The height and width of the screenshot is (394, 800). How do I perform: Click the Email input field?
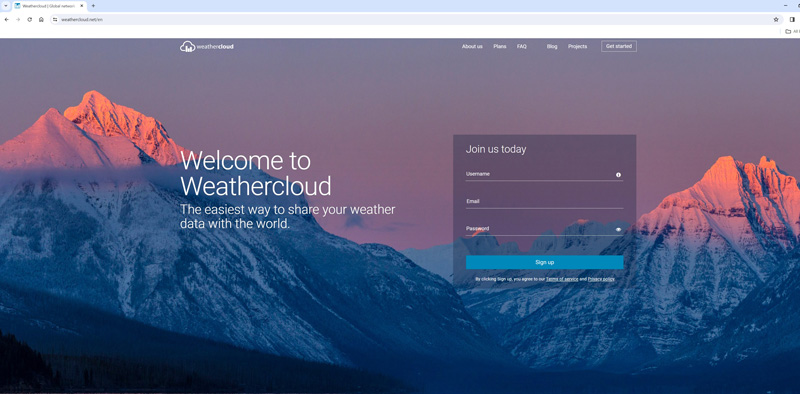tap(544, 202)
